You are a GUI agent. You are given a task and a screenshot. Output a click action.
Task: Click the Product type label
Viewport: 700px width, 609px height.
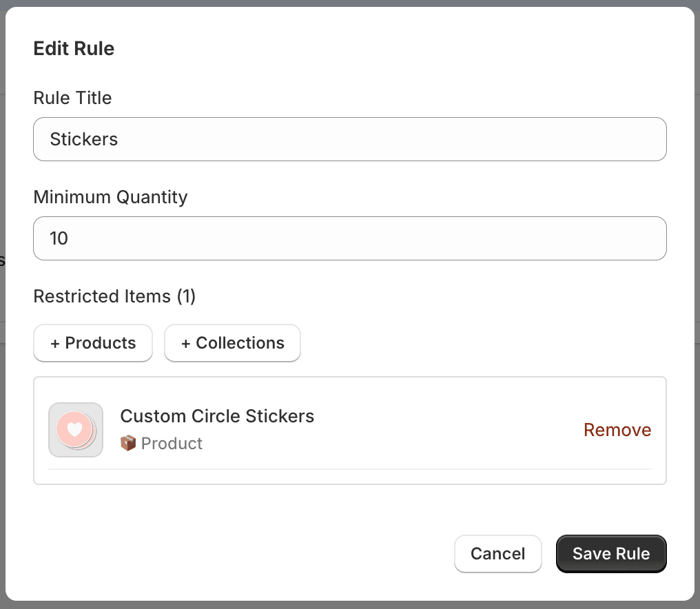pos(171,443)
